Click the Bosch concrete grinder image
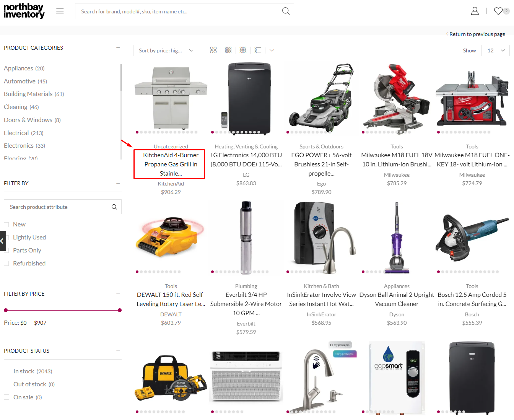514x420 pixels. coord(472,237)
